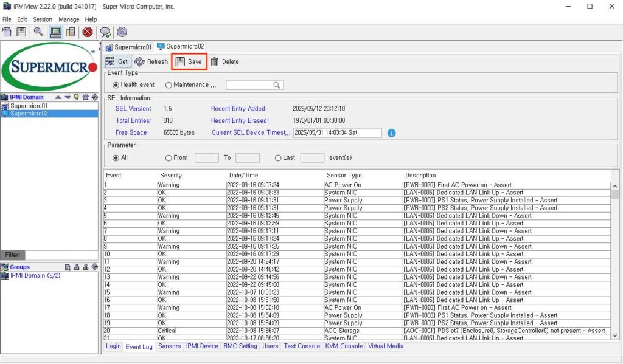Click the upload tray icon in the Groups header
This screenshot has width=623, height=364.
(x=86, y=267)
